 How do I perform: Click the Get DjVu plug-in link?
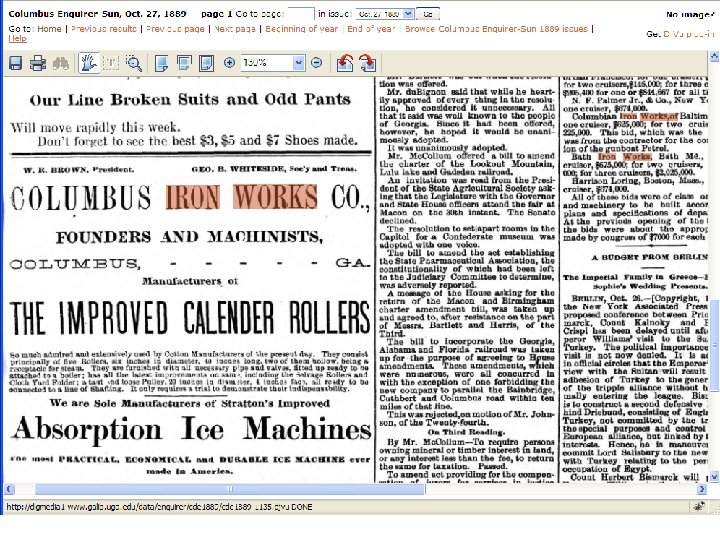[681, 34]
